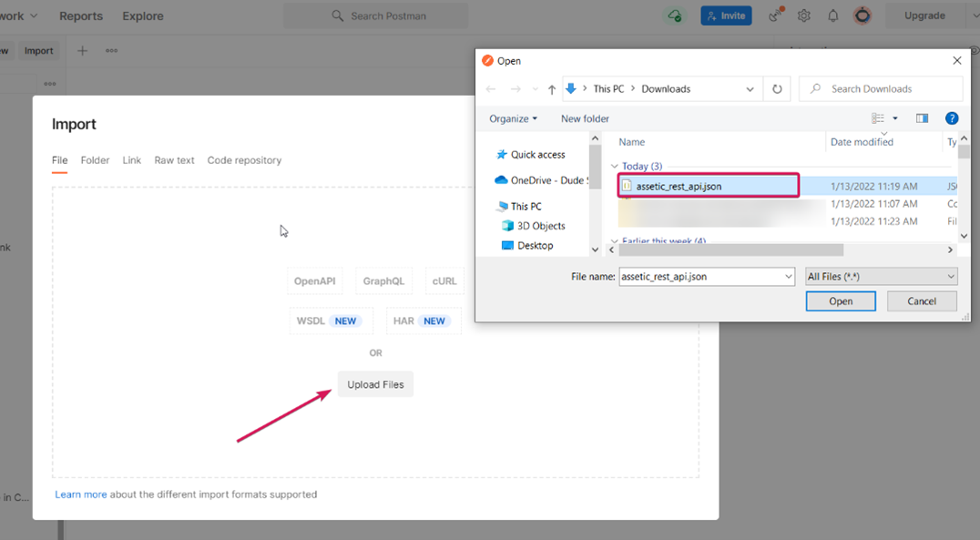Screen dimensions: 980x540
Task: Go back in the Open dialog
Action: (x=491, y=89)
